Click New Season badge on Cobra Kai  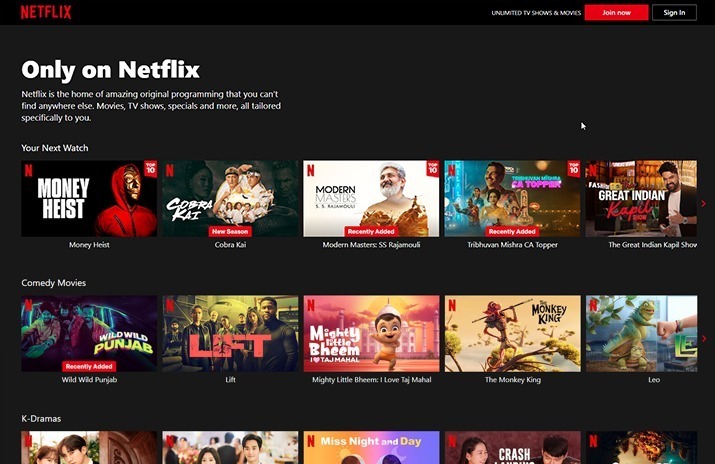pos(230,232)
